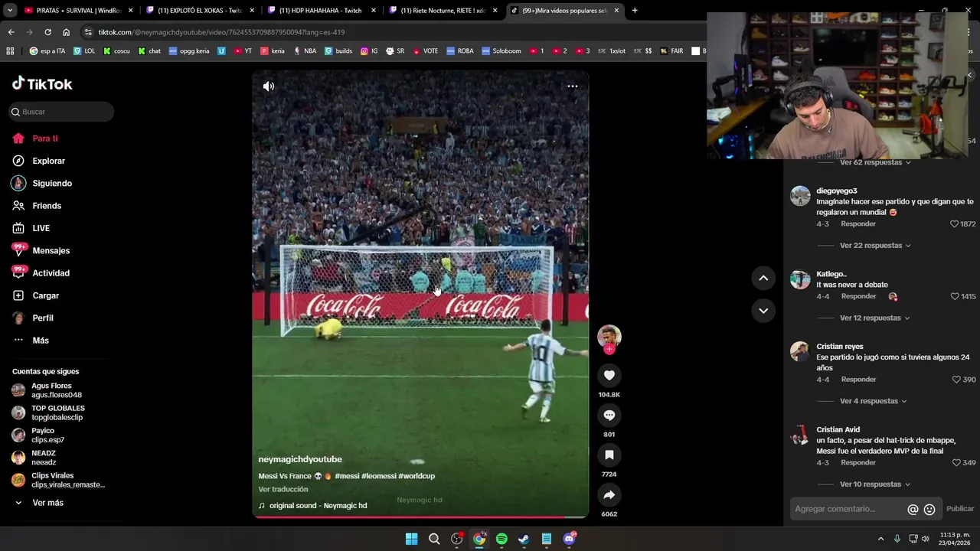Seek on the video progress bar
This screenshot has width=980, height=551.
coord(420,517)
